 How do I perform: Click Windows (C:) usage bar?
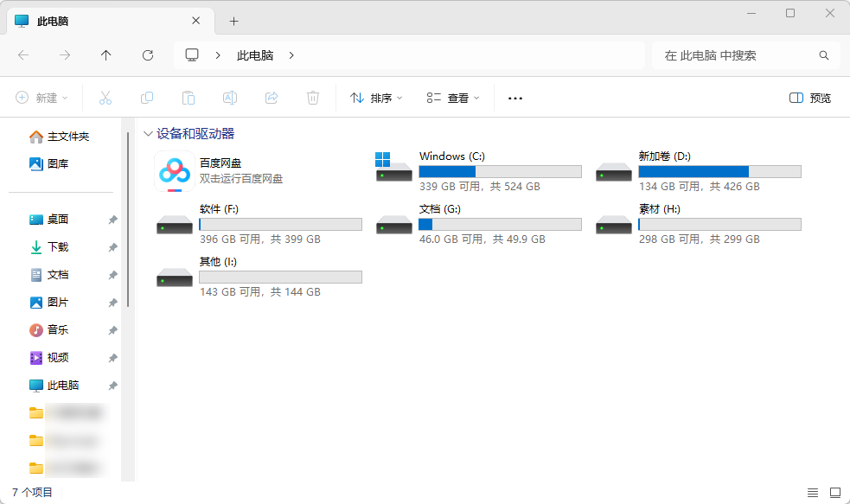(501, 172)
